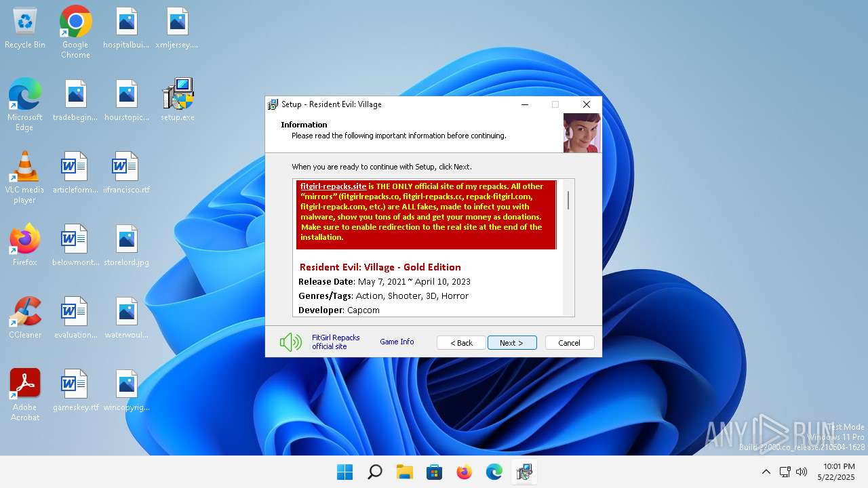This screenshot has height=488, width=868.
Task: Cancel the Resident Evil setup
Action: [x=570, y=343]
